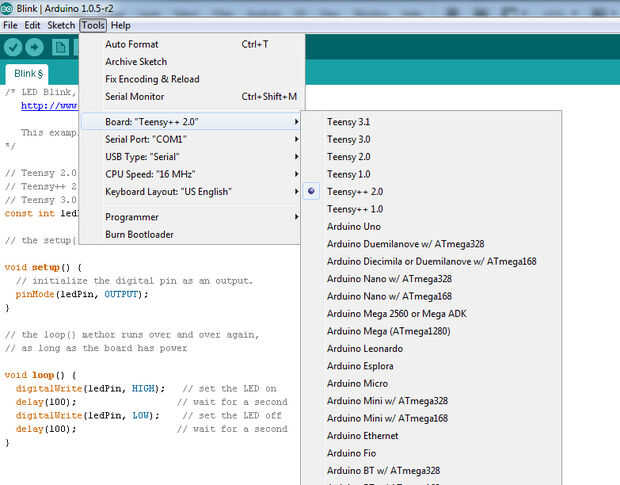The image size is (620, 485).
Task: Click the "const int" declaration line
Action: 42,213
